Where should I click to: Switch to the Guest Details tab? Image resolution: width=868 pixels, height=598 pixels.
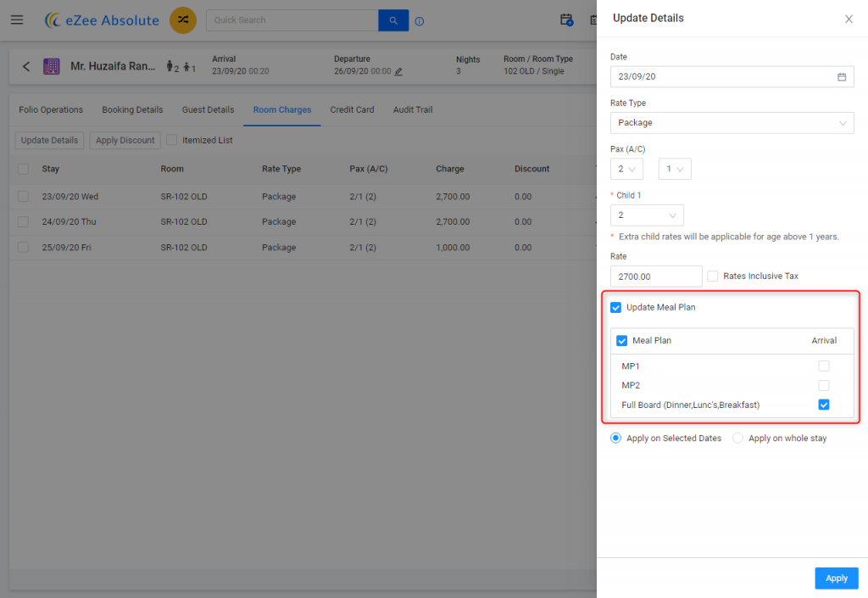coord(209,109)
